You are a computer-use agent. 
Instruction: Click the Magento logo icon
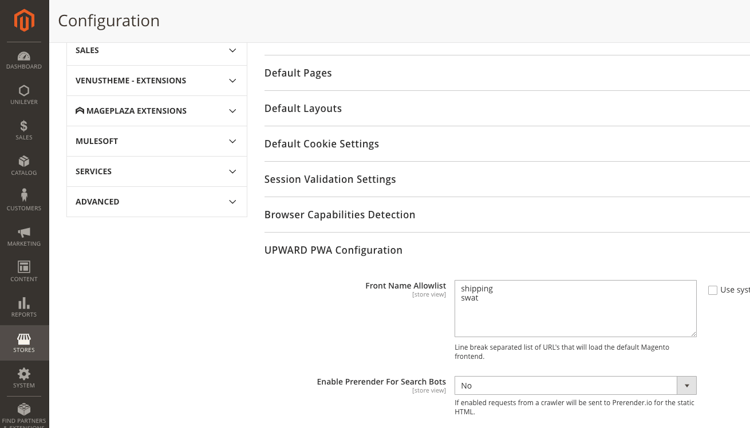click(24, 20)
